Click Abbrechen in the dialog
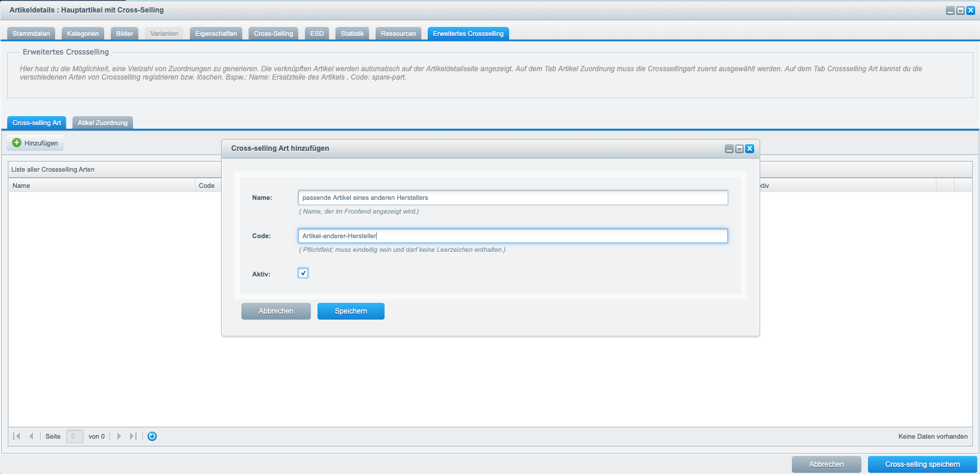This screenshot has height=474, width=980. (x=276, y=311)
